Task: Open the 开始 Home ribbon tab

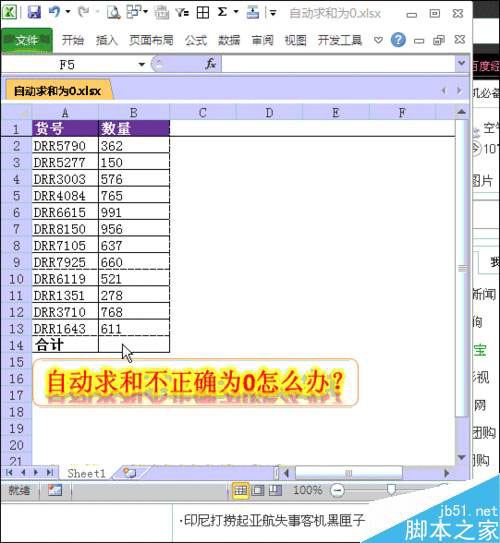Action: pyautogui.click(x=73, y=40)
